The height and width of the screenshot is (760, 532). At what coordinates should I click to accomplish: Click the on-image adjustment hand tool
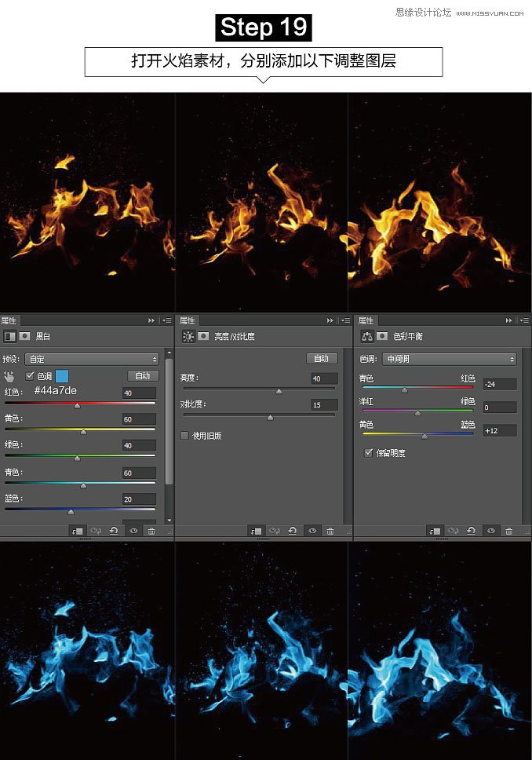coord(10,376)
